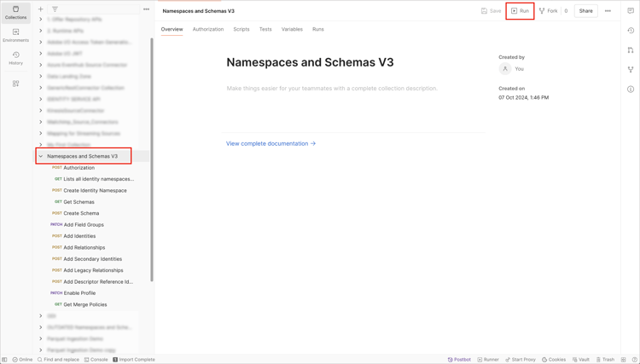Screen dimensions: 640x364
Task: Share the collection
Action: (585, 11)
